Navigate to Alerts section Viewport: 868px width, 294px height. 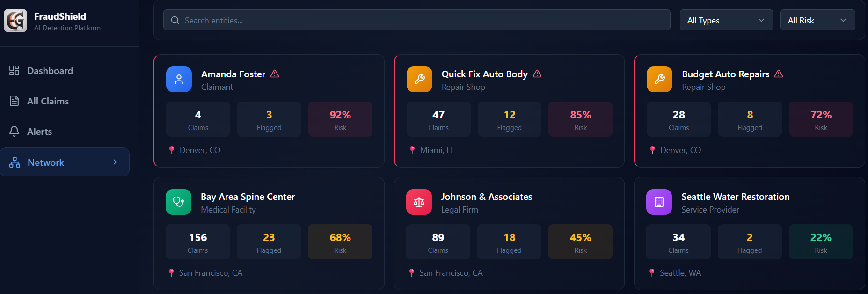point(39,132)
